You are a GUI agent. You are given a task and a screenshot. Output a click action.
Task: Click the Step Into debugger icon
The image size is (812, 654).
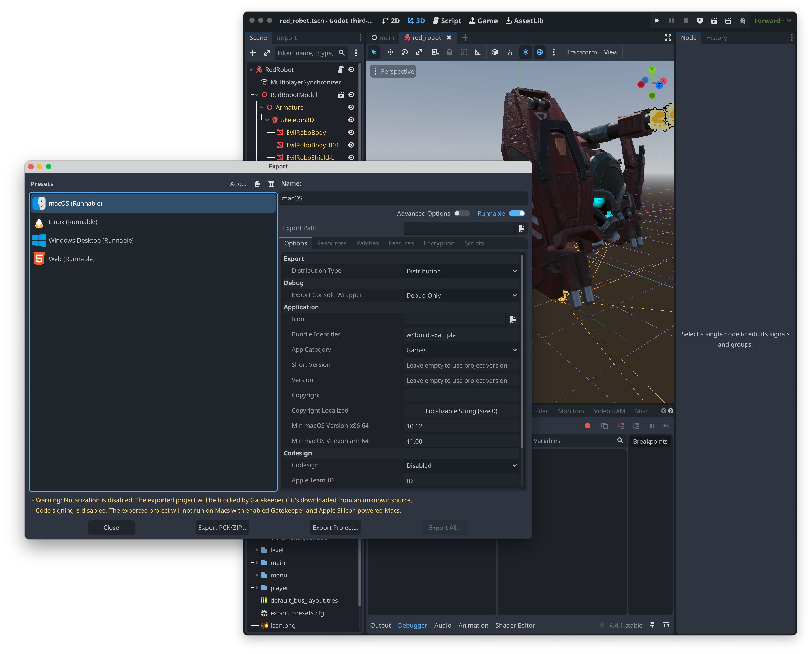[621, 426]
